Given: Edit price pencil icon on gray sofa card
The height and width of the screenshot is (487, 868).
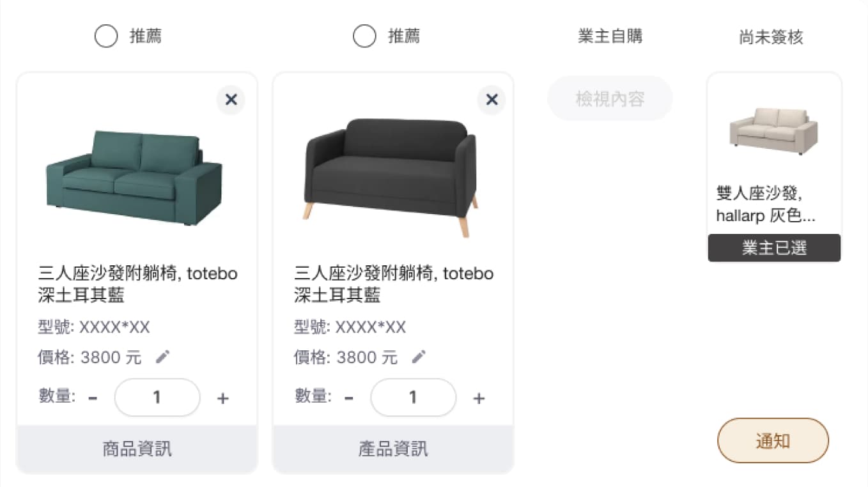Looking at the screenshot, I should point(419,357).
